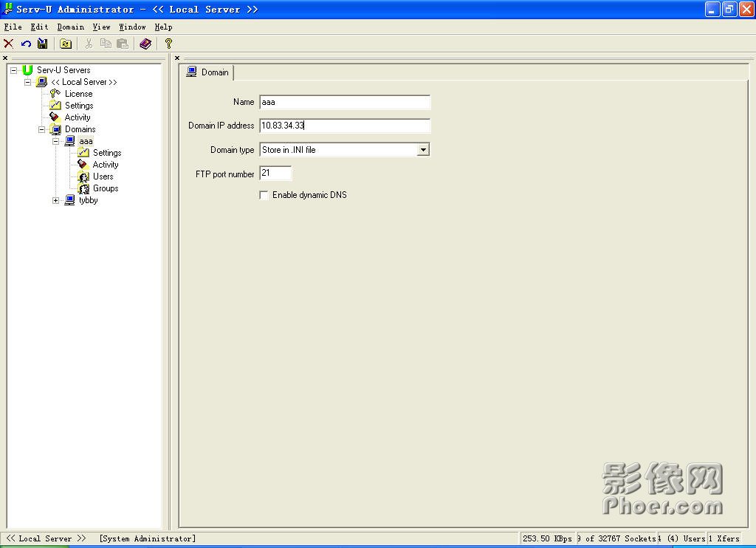The width and height of the screenshot is (756, 548).
Task: Open the Settings icon under aaa domain
Action: (83, 152)
